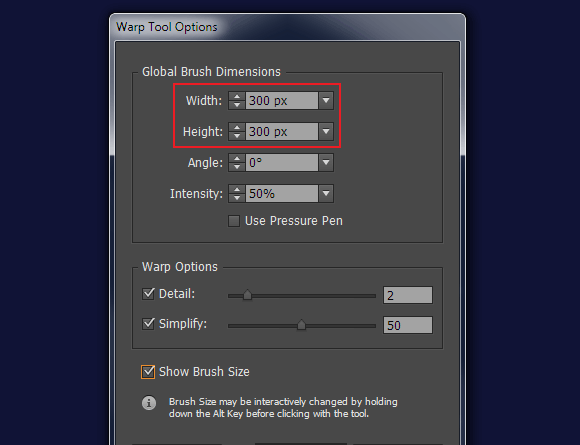The height and width of the screenshot is (445, 580).
Task: Enable the Use Pressure Pen checkbox
Action: (x=234, y=221)
